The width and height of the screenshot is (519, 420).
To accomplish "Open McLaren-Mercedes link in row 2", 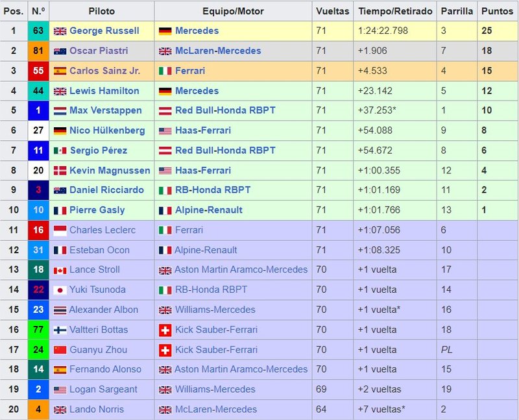I will [x=218, y=51].
